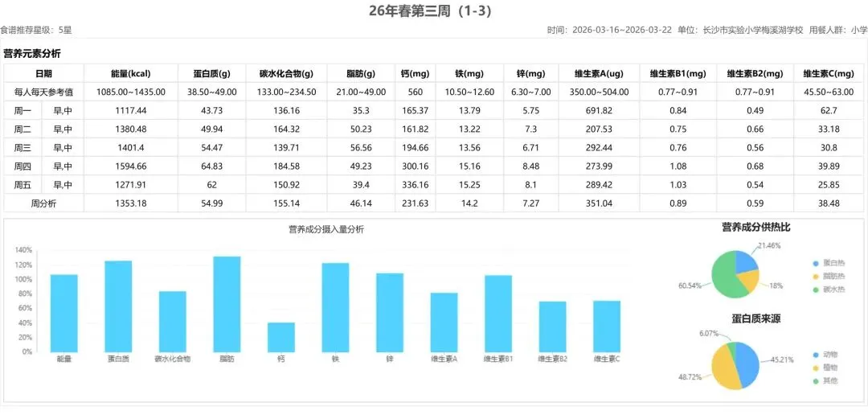Viewport: 868px width, 419px height.
Task: Click the 周五 row label
Action: pyautogui.click(x=23, y=184)
